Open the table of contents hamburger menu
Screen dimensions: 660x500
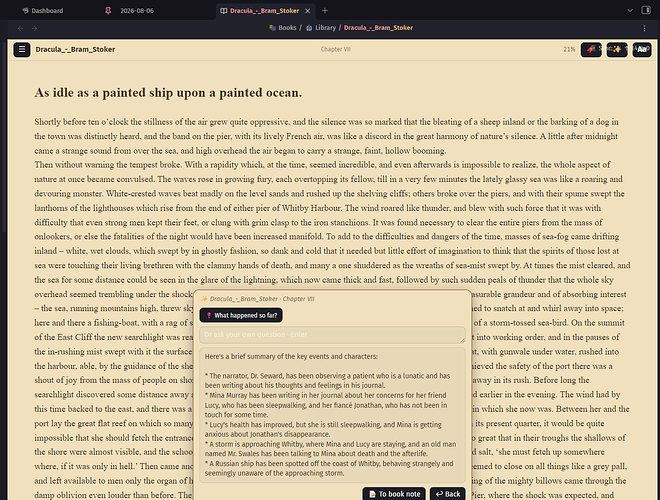pyautogui.click(x=22, y=49)
